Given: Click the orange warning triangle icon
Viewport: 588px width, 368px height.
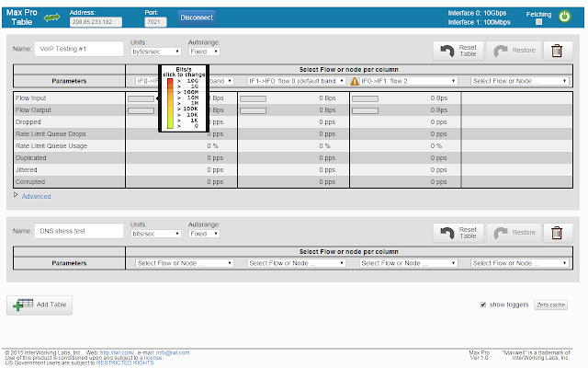Looking at the screenshot, I should click(x=355, y=81).
